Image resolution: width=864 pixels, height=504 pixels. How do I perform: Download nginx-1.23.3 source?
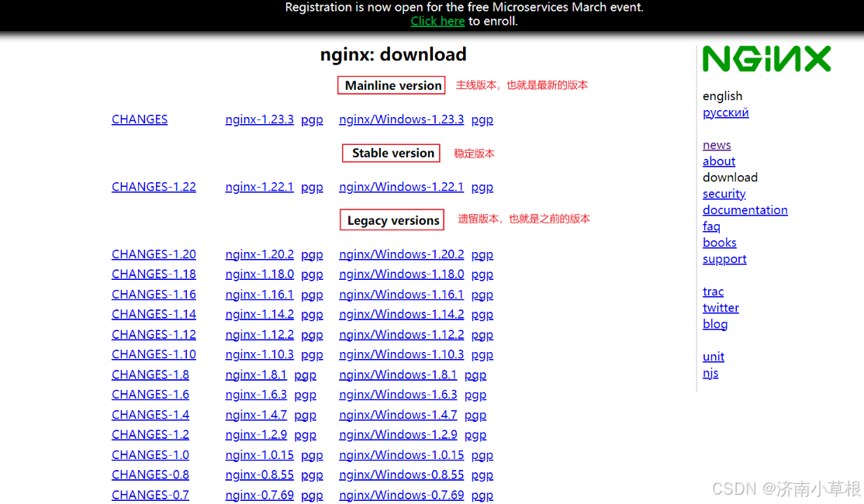(x=260, y=119)
